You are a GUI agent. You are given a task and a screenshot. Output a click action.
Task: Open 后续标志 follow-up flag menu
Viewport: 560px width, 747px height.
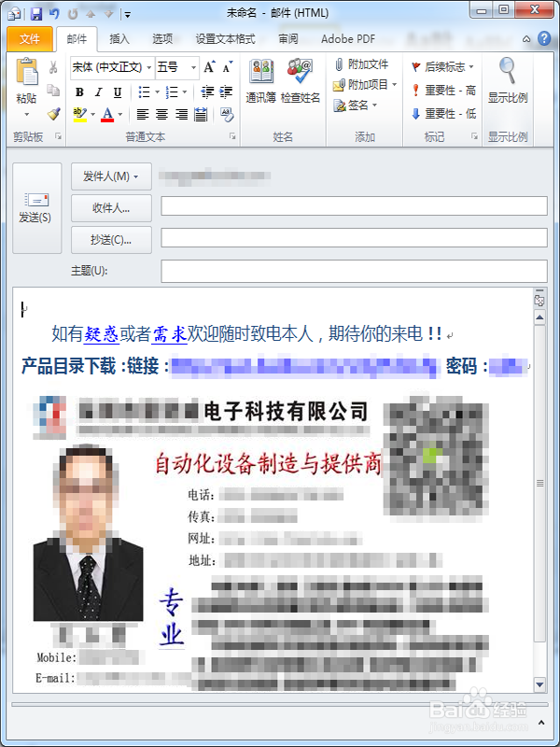point(442,66)
